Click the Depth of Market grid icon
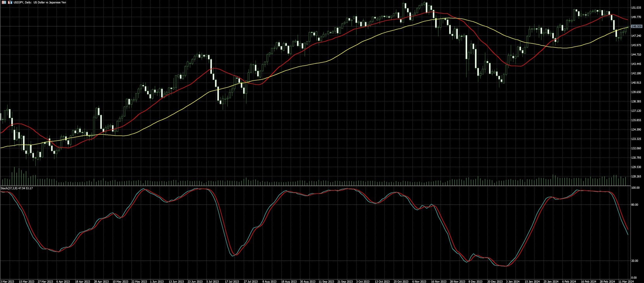Viewport: 644px width, 283px height. coord(4,2)
